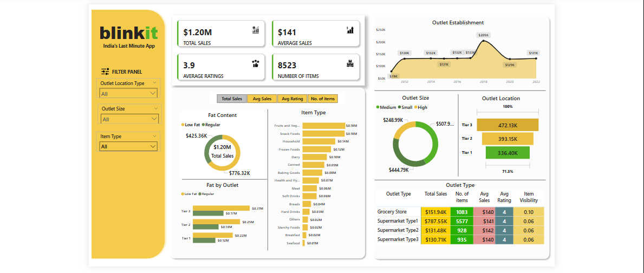This screenshot has width=644, height=273.
Task: Click the $248.99K Outlet Size label
Action: pyautogui.click(x=393, y=120)
